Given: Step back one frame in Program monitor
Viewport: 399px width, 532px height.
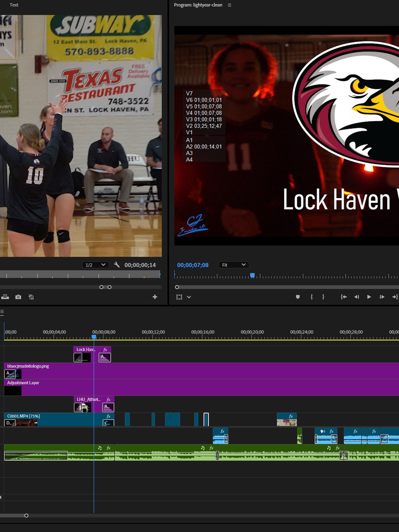Looking at the screenshot, I should (x=356, y=297).
